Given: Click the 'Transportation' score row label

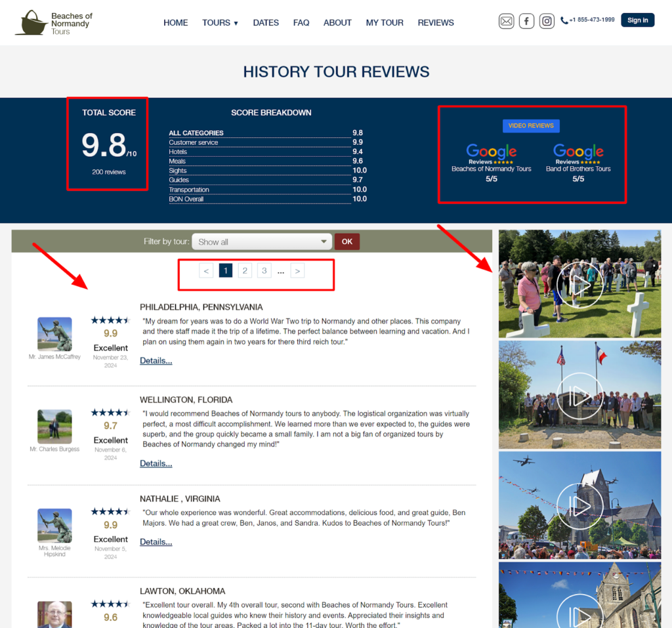Looking at the screenshot, I should pos(189,190).
